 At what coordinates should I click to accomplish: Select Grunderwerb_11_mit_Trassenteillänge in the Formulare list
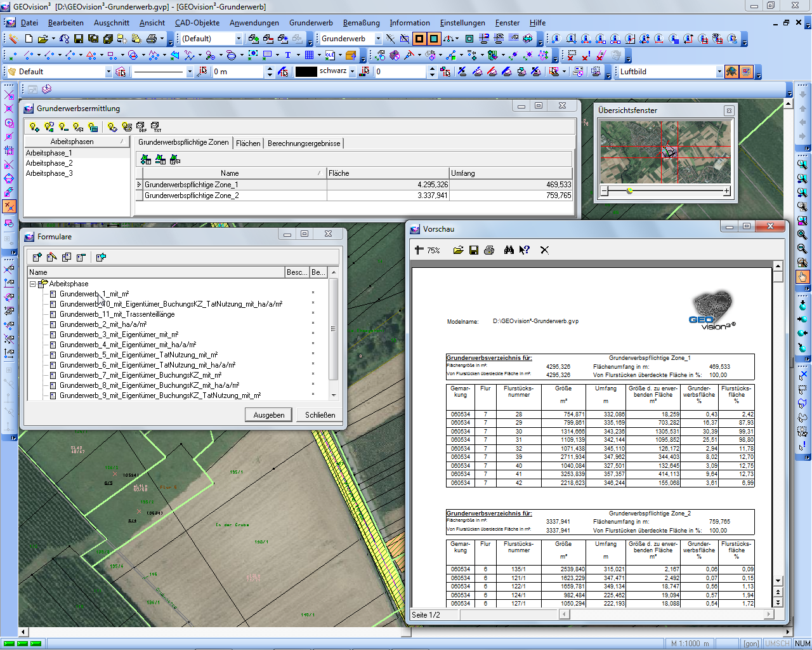117,314
